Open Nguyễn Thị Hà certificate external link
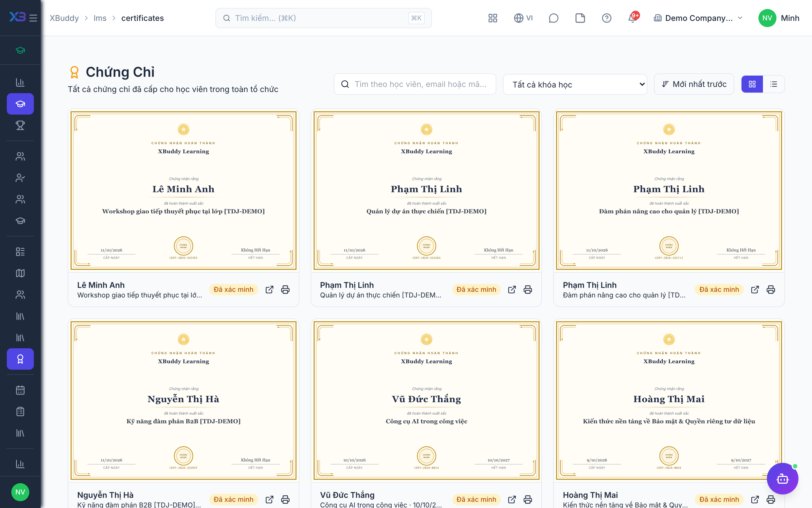Screen dimensions: 812x508 click(x=270, y=500)
